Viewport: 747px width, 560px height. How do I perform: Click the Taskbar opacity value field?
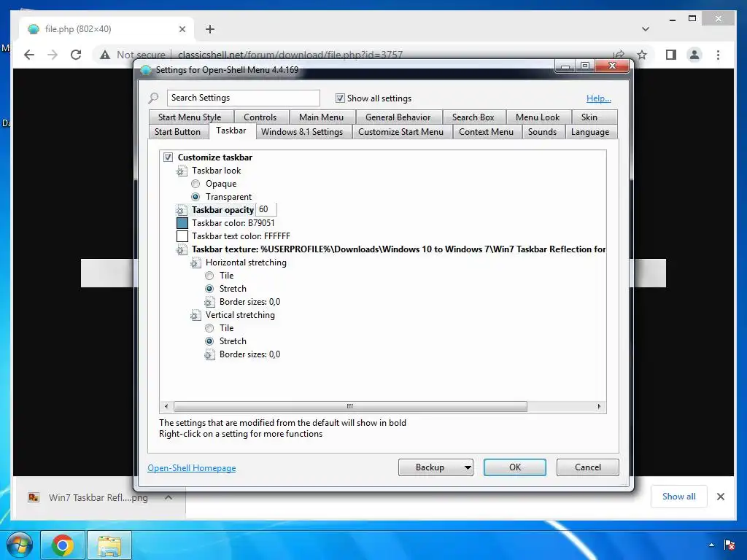[266, 209]
